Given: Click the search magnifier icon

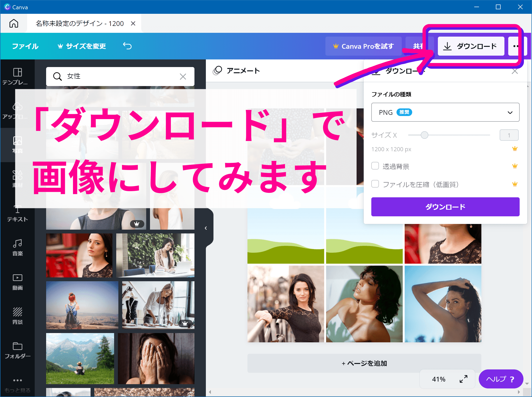Looking at the screenshot, I should (57, 76).
